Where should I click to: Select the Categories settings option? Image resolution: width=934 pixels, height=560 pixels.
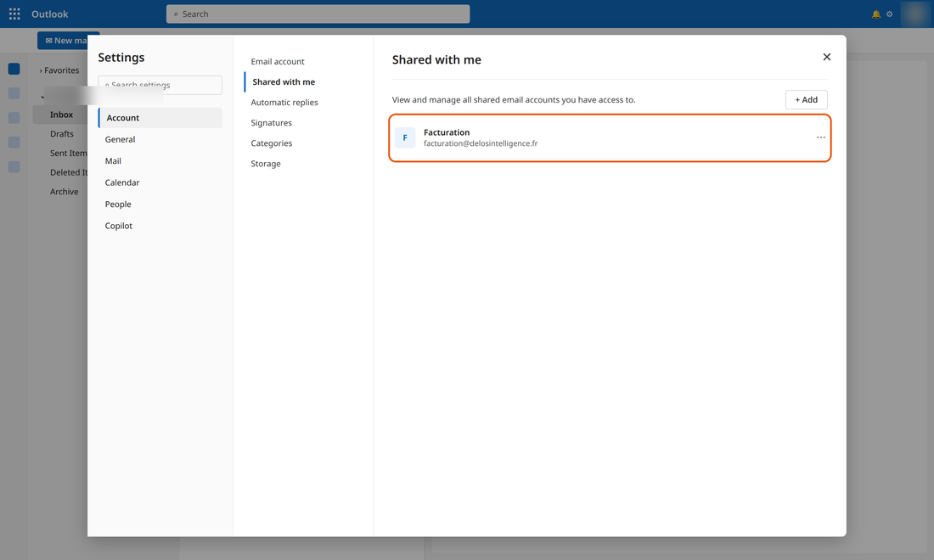pos(271,143)
